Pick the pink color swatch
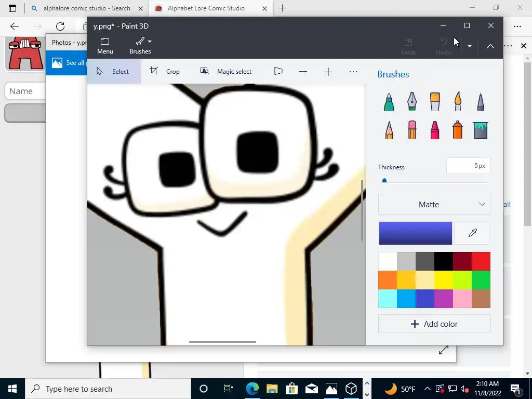The height and width of the screenshot is (399, 532). tap(462, 299)
